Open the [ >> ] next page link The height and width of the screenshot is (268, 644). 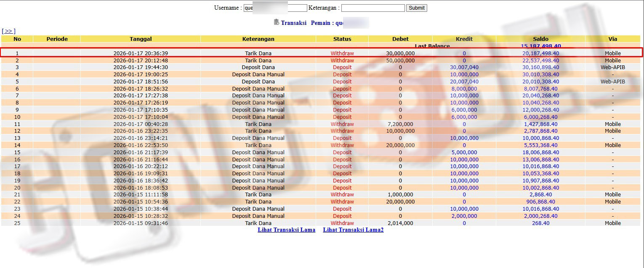pos(8,31)
